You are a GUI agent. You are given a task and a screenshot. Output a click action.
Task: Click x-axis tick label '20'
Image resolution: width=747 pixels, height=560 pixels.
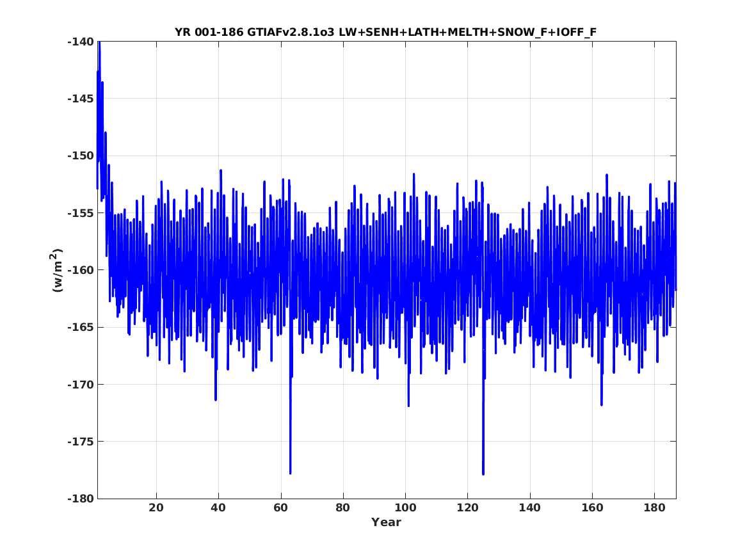(x=156, y=508)
